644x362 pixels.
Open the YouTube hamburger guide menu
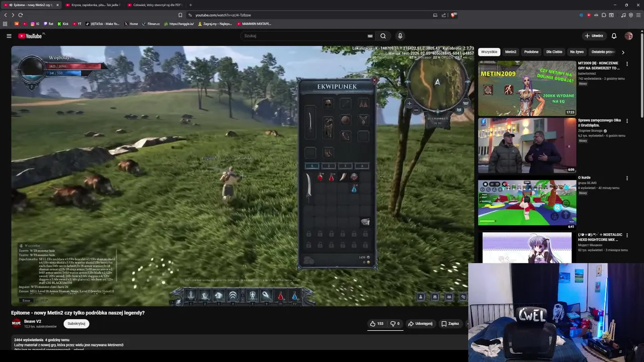tap(9, 36)
